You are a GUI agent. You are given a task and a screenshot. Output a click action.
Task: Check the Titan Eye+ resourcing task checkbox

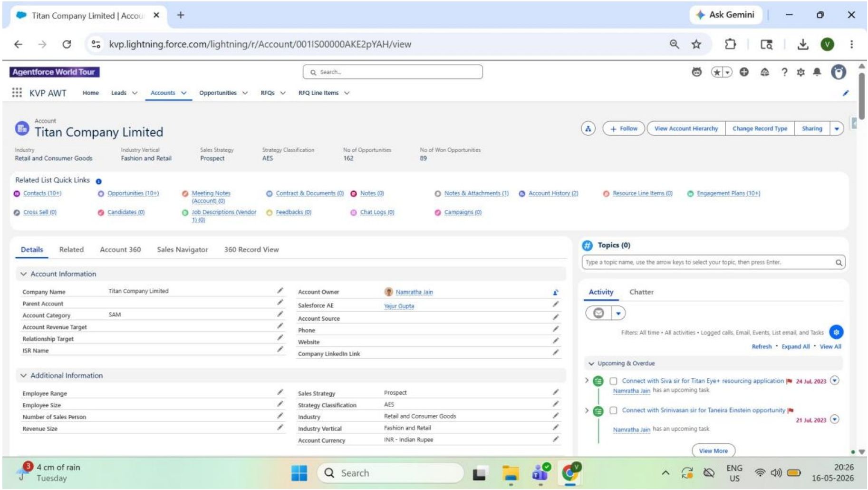[x=613, y=381]
